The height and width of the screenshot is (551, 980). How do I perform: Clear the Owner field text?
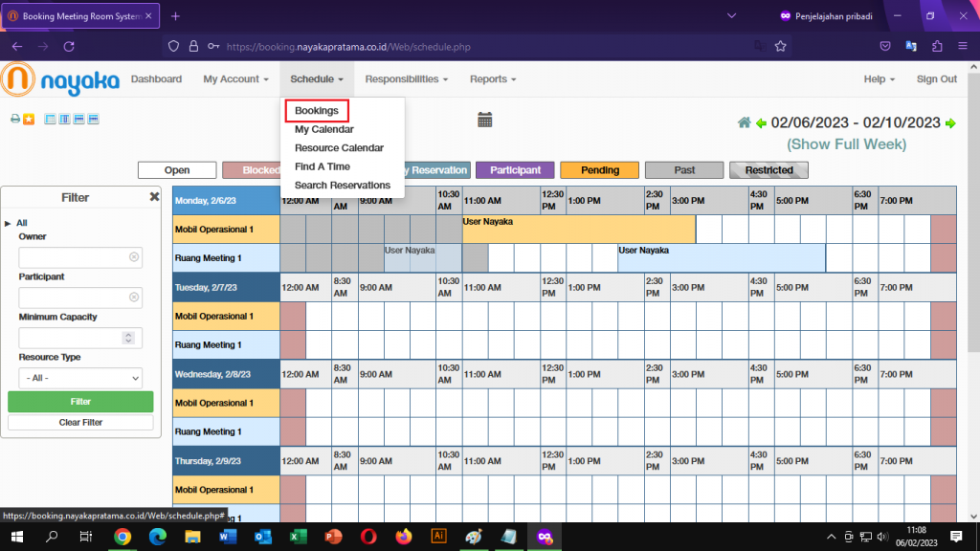click(x=134, y=257)
